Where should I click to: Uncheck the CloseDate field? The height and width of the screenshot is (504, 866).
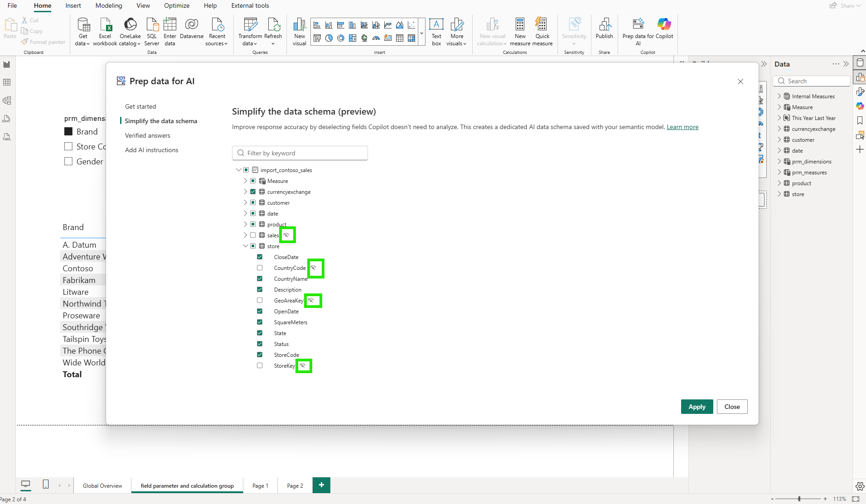coord(260,257)
